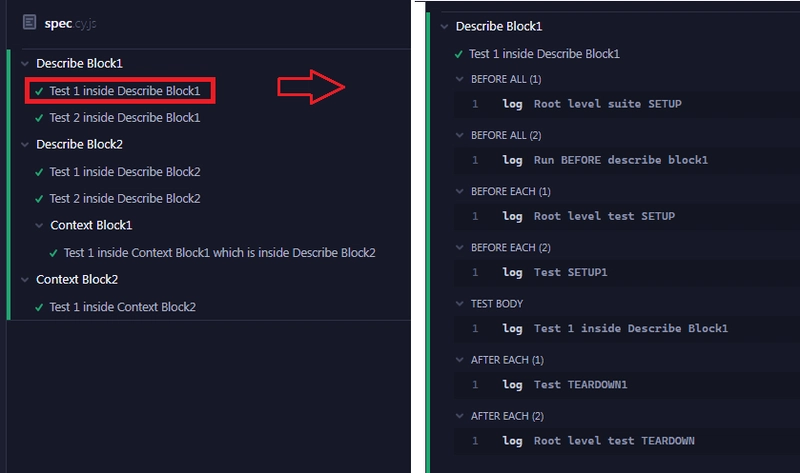Image resolution: width=800 pixels, height=473 pixels.
Task: Select Test 1 inside Describe Block2
Action: click(125, 172)
